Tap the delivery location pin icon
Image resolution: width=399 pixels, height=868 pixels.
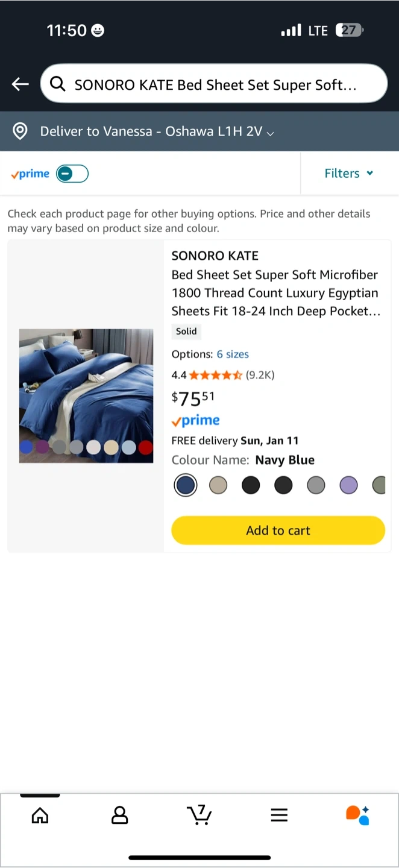[20, 131]
